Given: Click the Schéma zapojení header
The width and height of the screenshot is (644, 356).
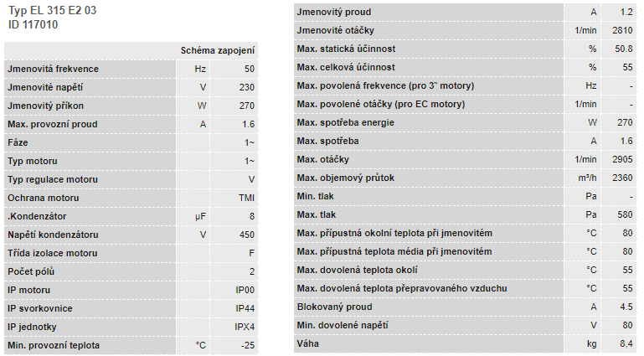Looking at the screenshot, I should click(218, 50).
